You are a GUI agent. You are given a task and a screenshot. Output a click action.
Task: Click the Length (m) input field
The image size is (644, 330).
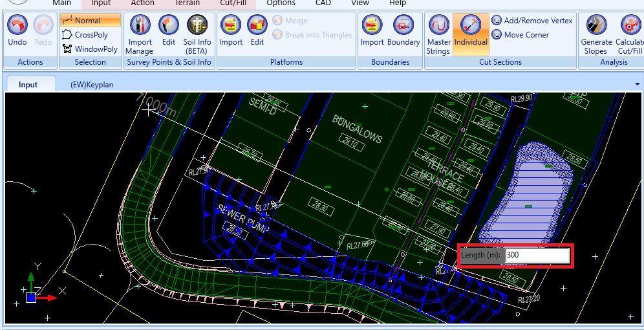[x=537, y=255]
